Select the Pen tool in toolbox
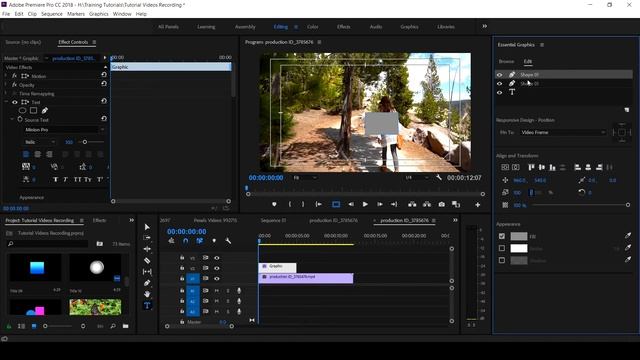The width and height of the screenshot is (640, 360). [147, 282]
